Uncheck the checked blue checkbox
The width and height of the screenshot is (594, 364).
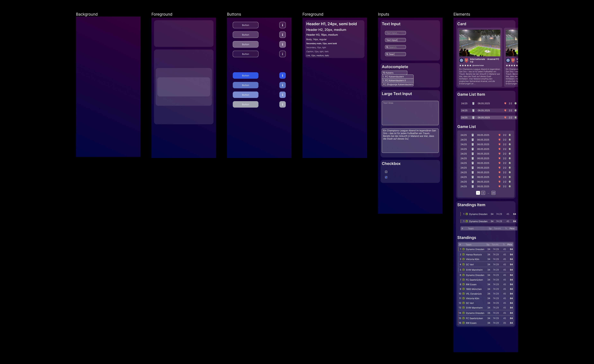point(386,177)
